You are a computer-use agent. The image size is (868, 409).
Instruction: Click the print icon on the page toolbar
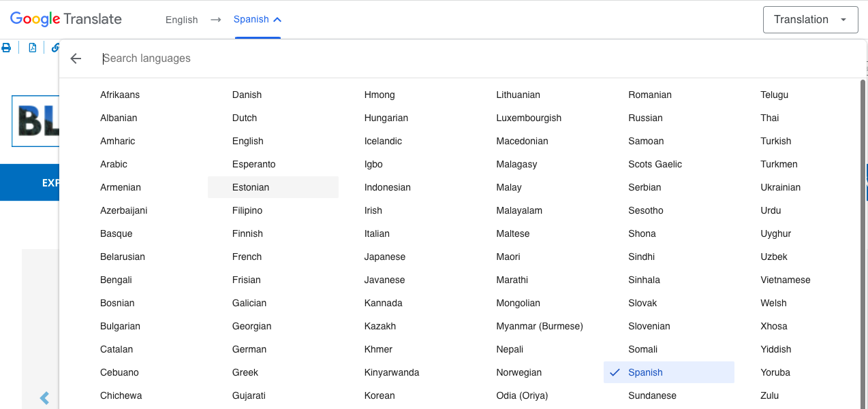6,48
